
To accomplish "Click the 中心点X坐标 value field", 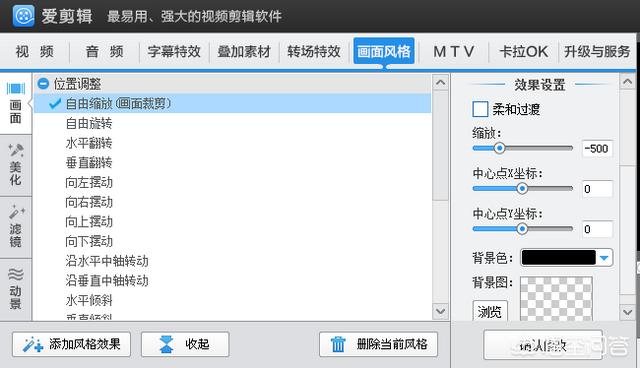I will click(x=597, y=189).
